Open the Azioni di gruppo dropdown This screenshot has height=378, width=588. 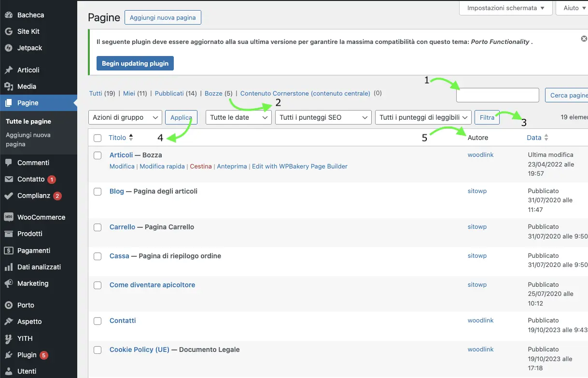pyautogui.click(x=125, y=117)
